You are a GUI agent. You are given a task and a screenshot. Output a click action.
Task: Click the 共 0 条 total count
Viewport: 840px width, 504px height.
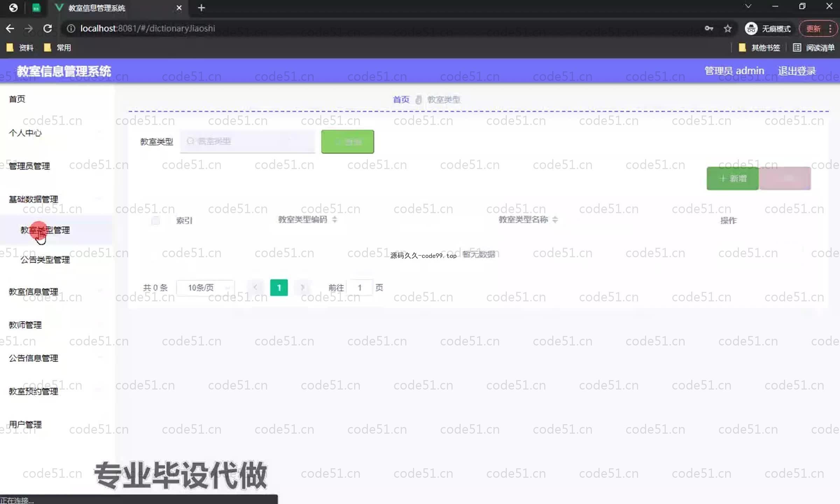(x=155, y=288)
